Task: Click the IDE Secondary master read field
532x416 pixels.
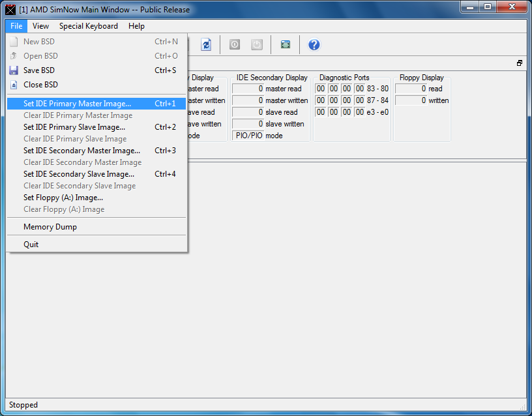Action: click(x=248, y=89)
